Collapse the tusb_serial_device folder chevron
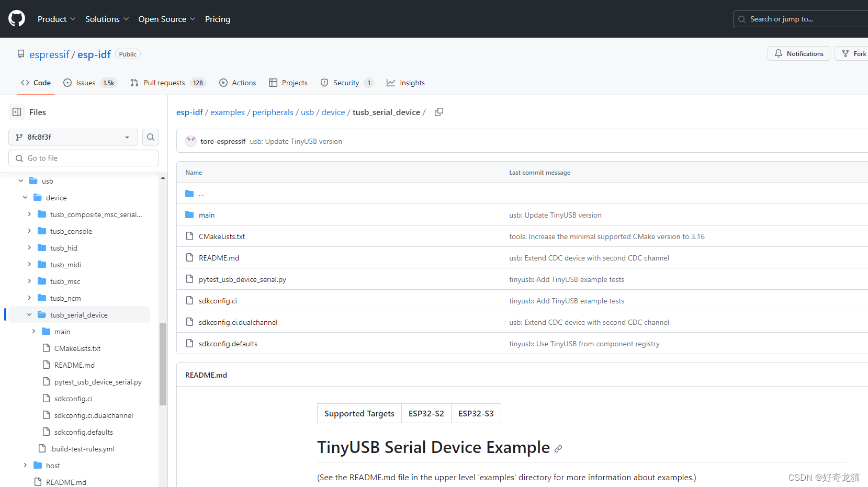Screen dimensions: 868x487 29,315
